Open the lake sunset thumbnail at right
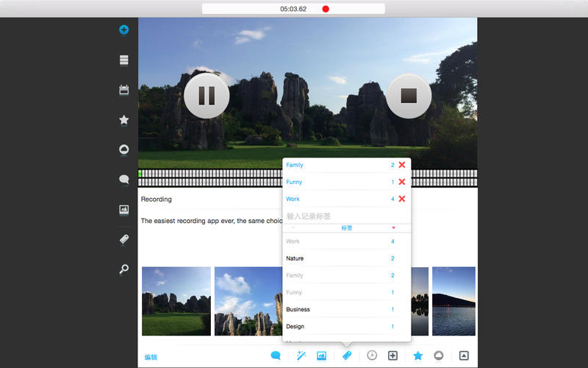This screenshot has height=368, width=588. click(x=453, y=301)
